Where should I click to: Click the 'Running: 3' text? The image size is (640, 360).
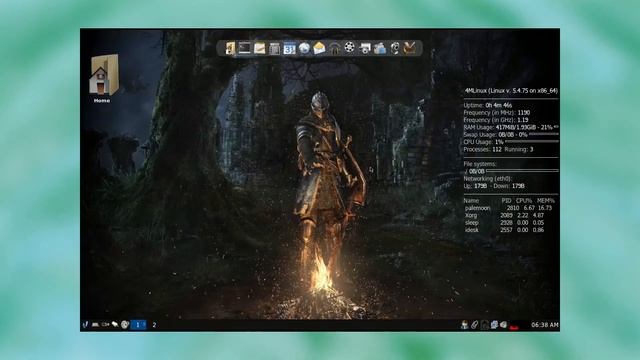coord(519,149)
